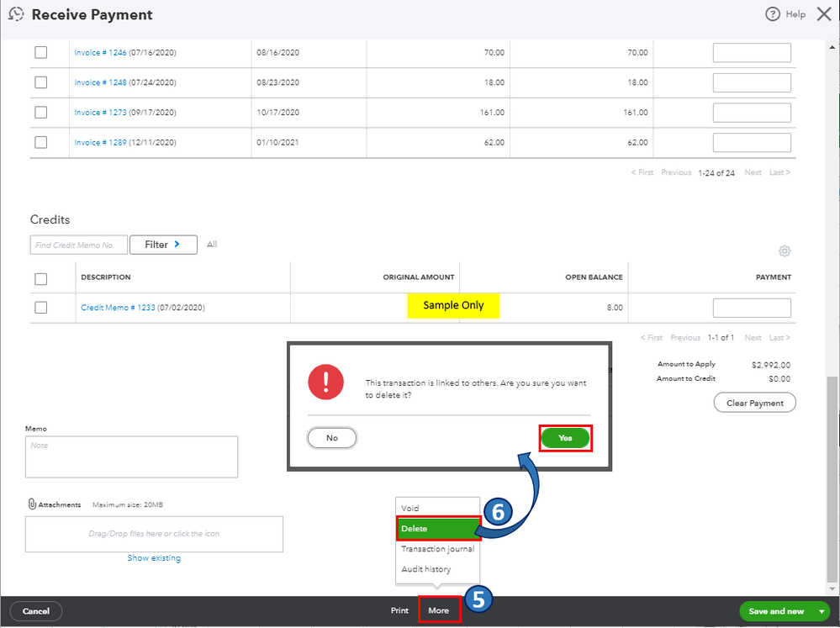This screenshot has width=840, height=628.
Task: Click the OPEN BALANCE column header
Action: pos(594,277)
